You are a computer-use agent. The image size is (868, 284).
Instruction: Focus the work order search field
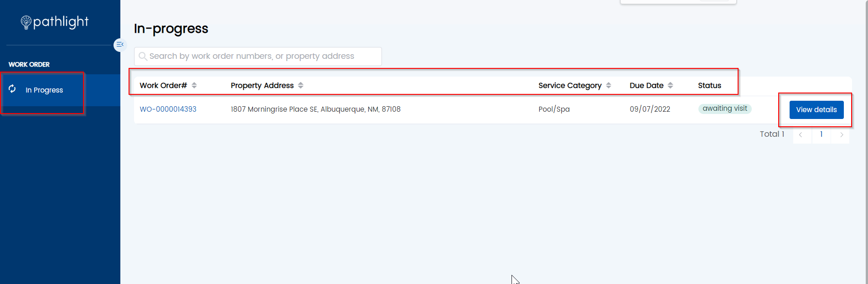click(x=258, y=56)
